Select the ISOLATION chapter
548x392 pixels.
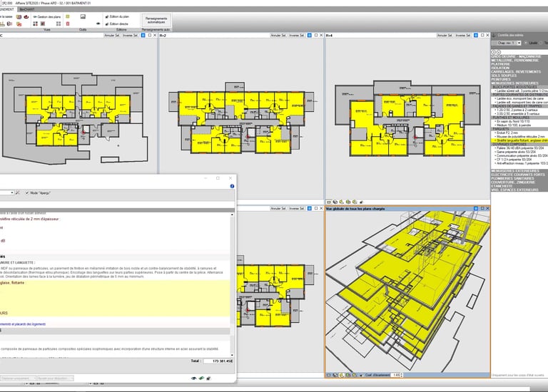point(519,68)
